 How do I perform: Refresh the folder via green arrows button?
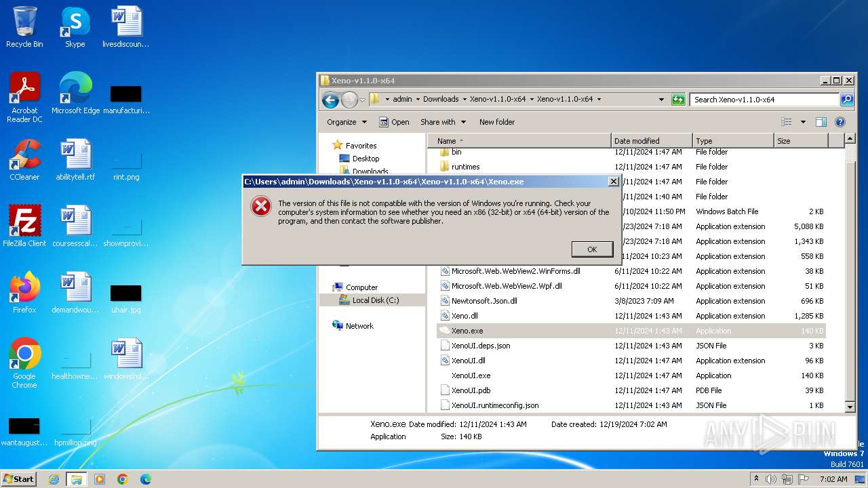pyautogui.click(x=678, y=100)
